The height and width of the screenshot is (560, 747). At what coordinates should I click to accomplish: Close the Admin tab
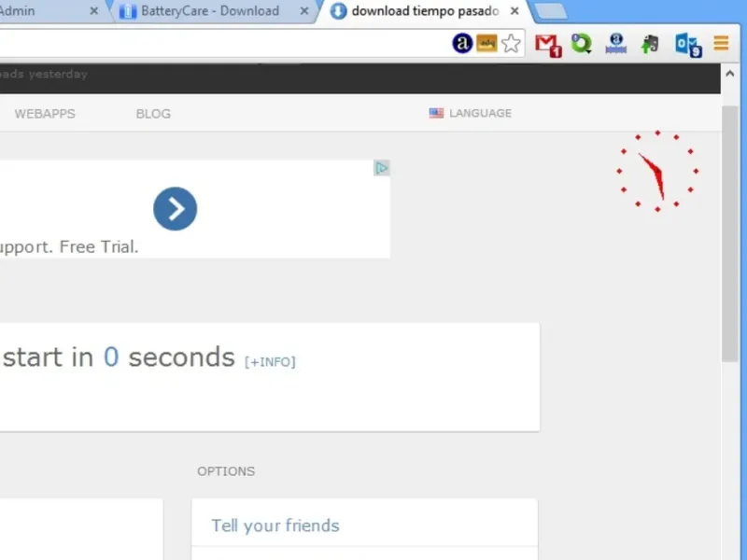(x=94, y=11)
